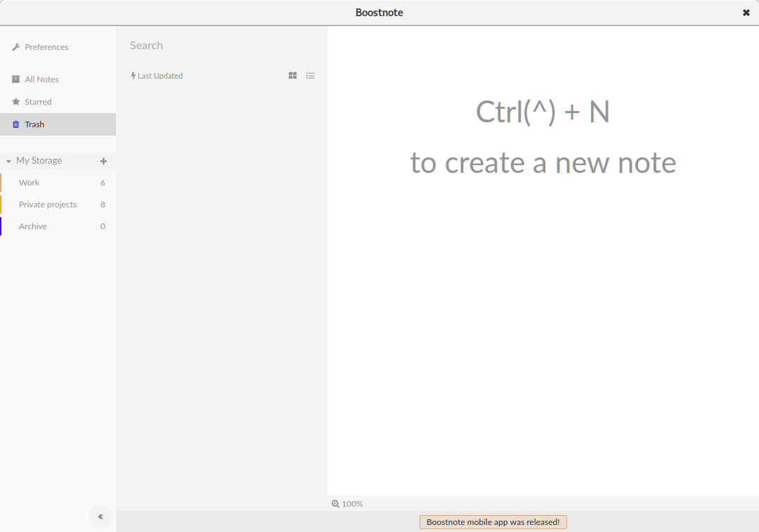This screenshot has height=532, width=759.
Task: Open the Work folder
Action: [58, 183]
